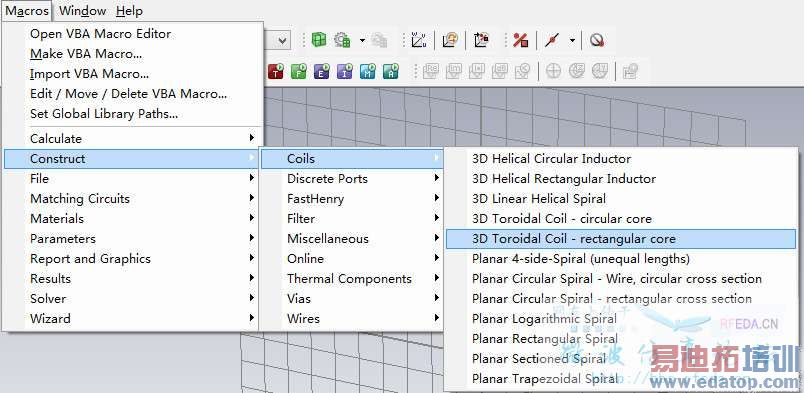Choose Planar Rectangular Spiral macro
This screenshot has height=393, width=804.
(x=545, y=339)
